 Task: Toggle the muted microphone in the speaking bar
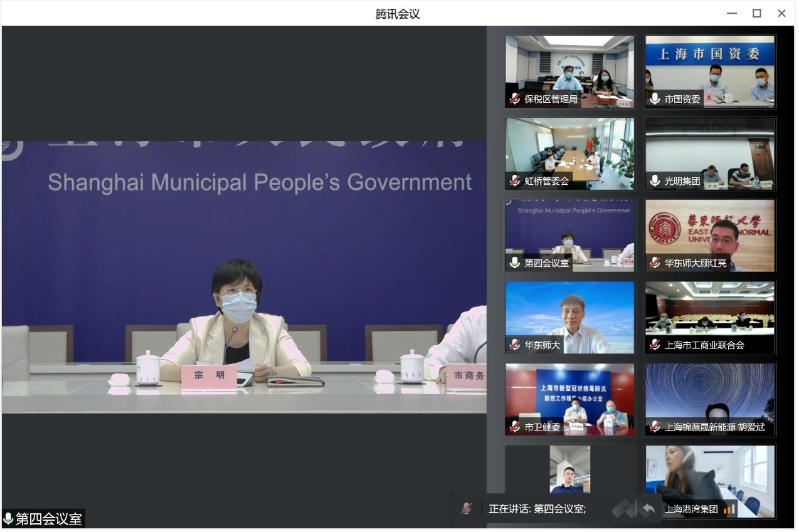click(466, 509)
